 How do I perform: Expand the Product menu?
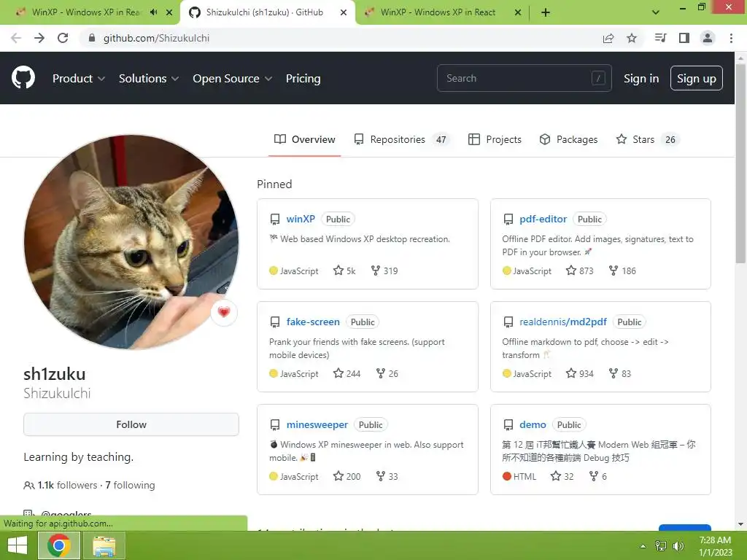[x=79, y=78]
